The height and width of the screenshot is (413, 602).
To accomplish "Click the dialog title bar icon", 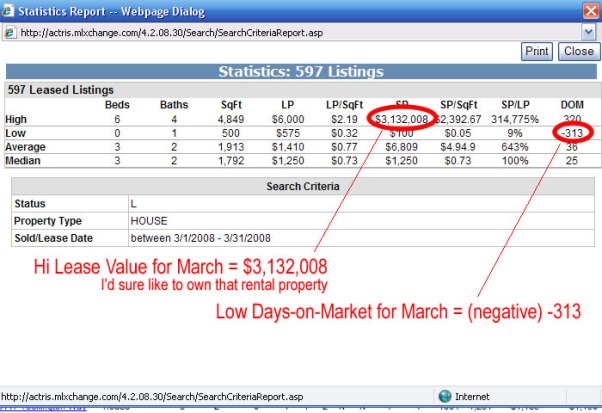I will tap(10, 10).
